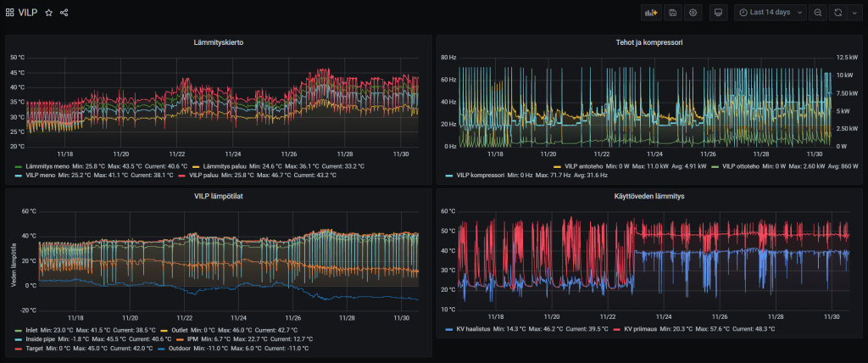
Task: Zoom out the time range
Action: (818, 13)
